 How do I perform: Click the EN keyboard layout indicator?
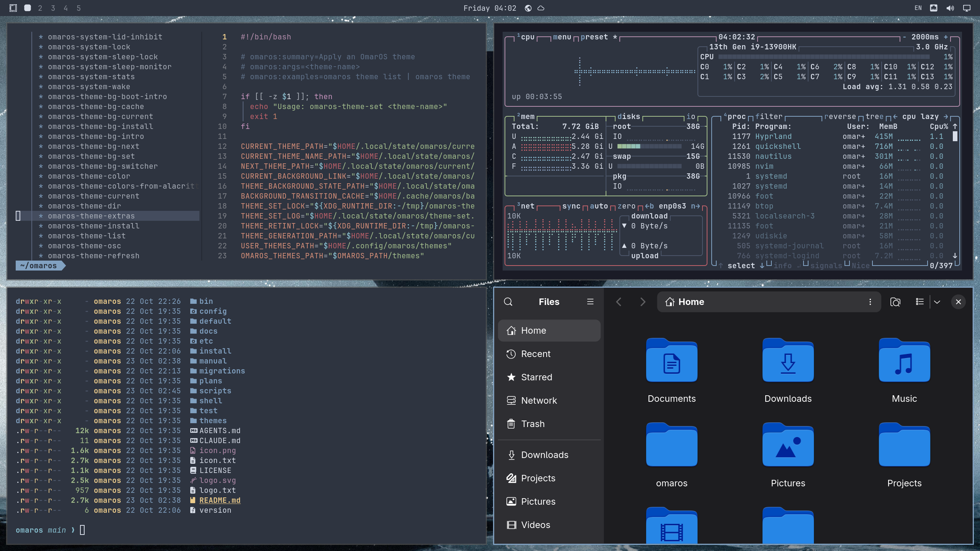[x=918, y=8]
